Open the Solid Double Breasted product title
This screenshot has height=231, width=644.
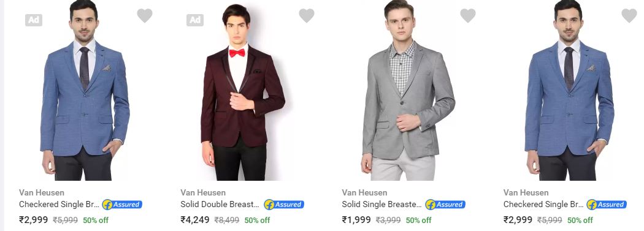tap(220, 204)
